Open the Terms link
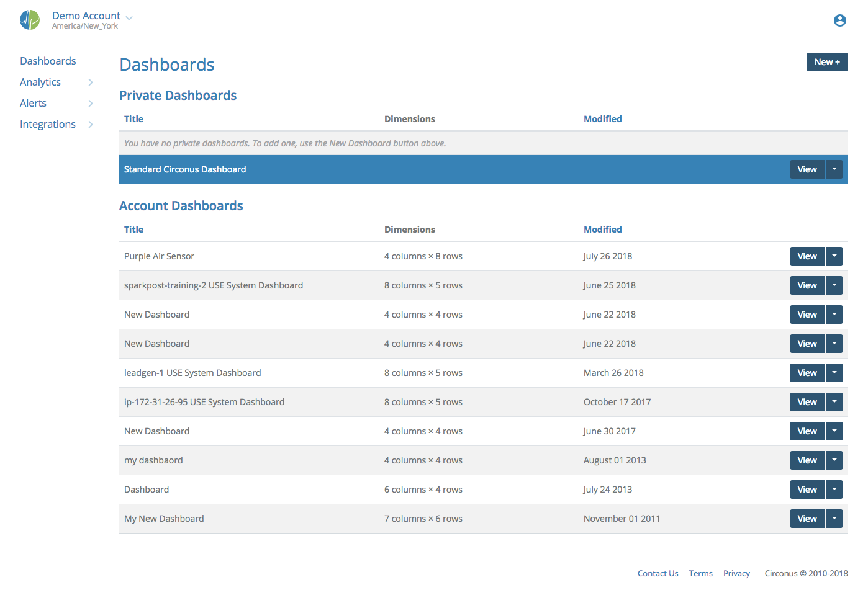This screenshot has height=608, width=868. [x=700, y=573]
